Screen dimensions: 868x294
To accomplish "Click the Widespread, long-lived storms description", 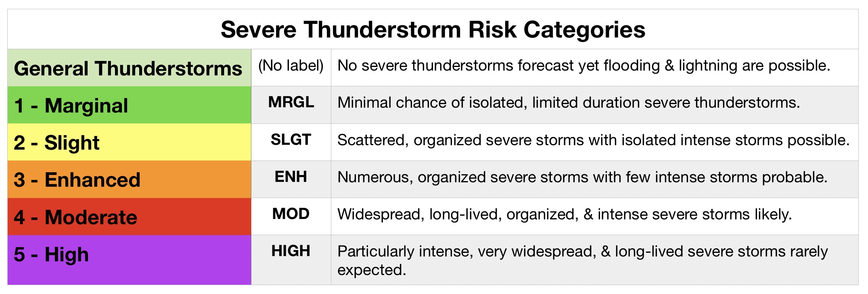I will click(564, 215).
